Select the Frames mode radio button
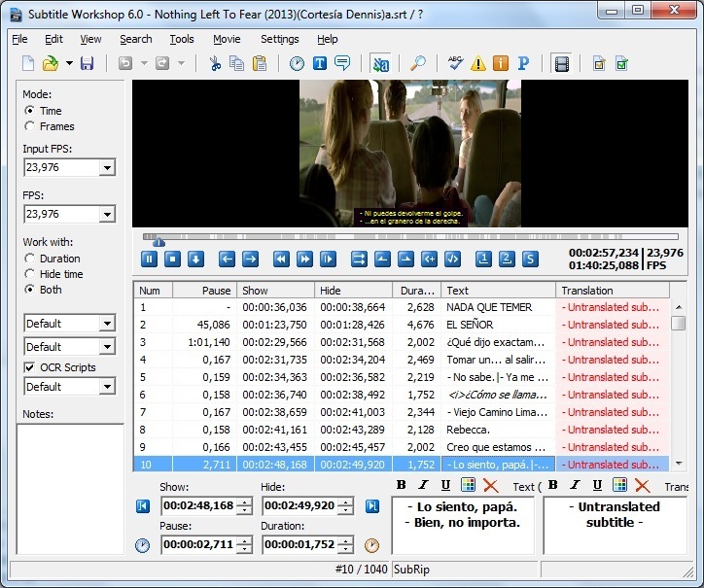This screenshot has width=704, height=588. (x=30, y=126)
